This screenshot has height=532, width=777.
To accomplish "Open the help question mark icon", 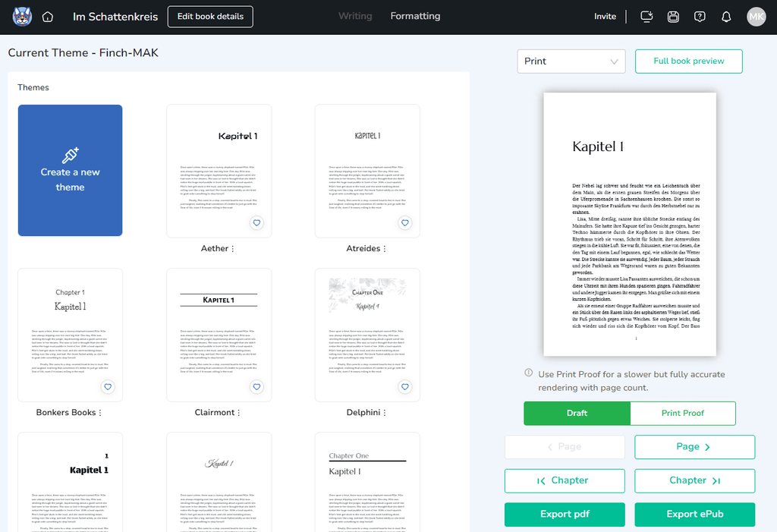I will click(700, 17).
